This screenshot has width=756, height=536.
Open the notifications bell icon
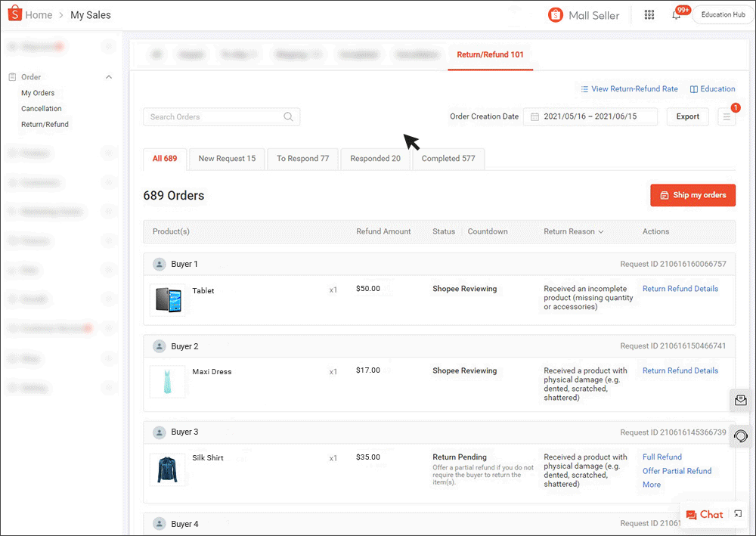(676, 15)
